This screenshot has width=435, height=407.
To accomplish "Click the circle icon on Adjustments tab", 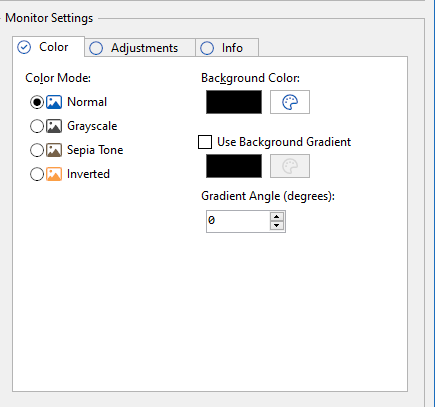I will pos(96,48).
